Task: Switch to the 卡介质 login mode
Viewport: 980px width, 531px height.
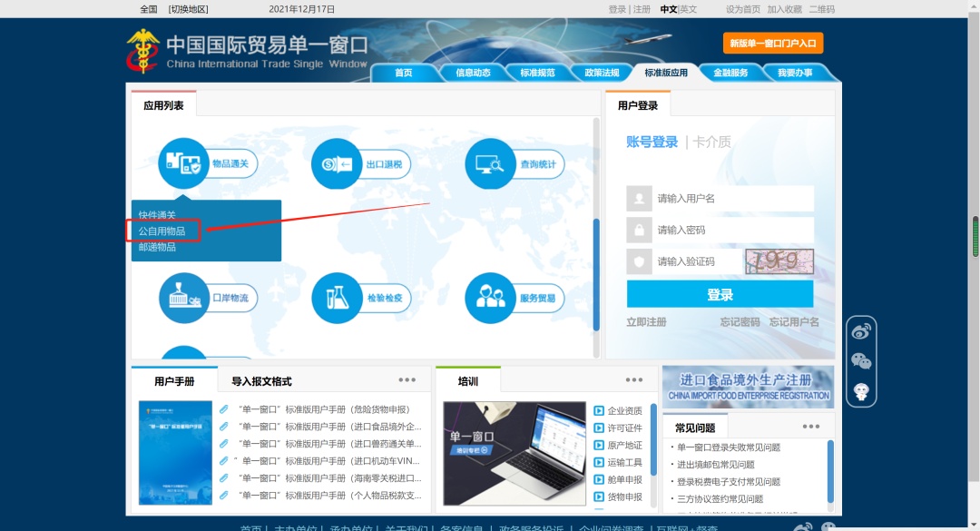Action: (x=712, y=142)
